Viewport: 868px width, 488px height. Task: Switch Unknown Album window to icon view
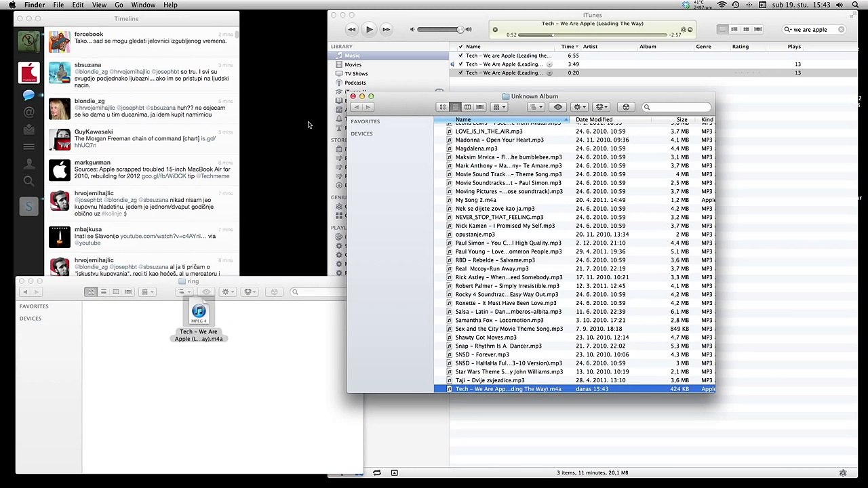point(443,107)
